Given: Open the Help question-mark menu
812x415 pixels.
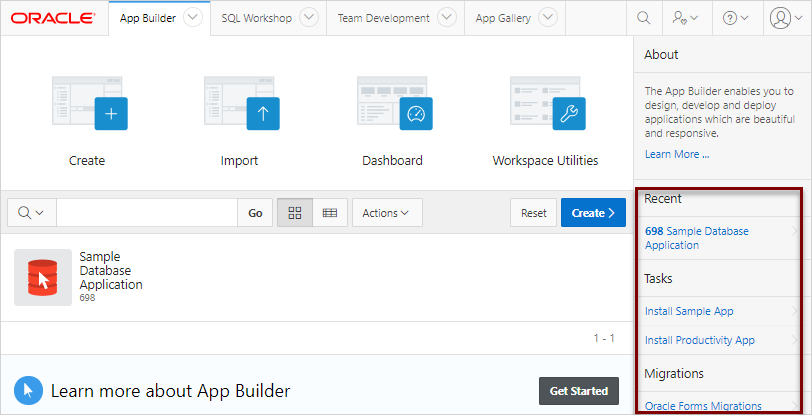Looking at the screenshot, I should 735,18.
